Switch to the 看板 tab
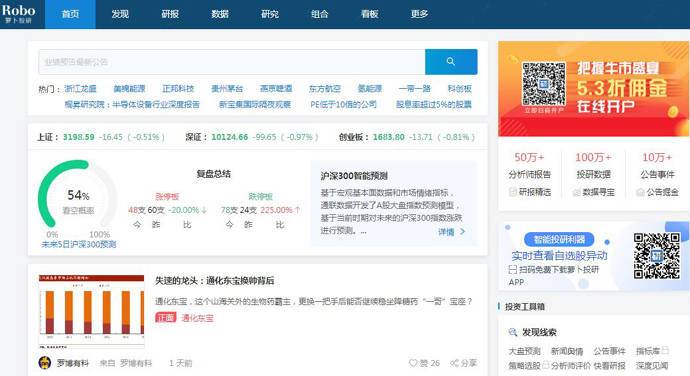The image size is (690, 376). pos(370,14)
